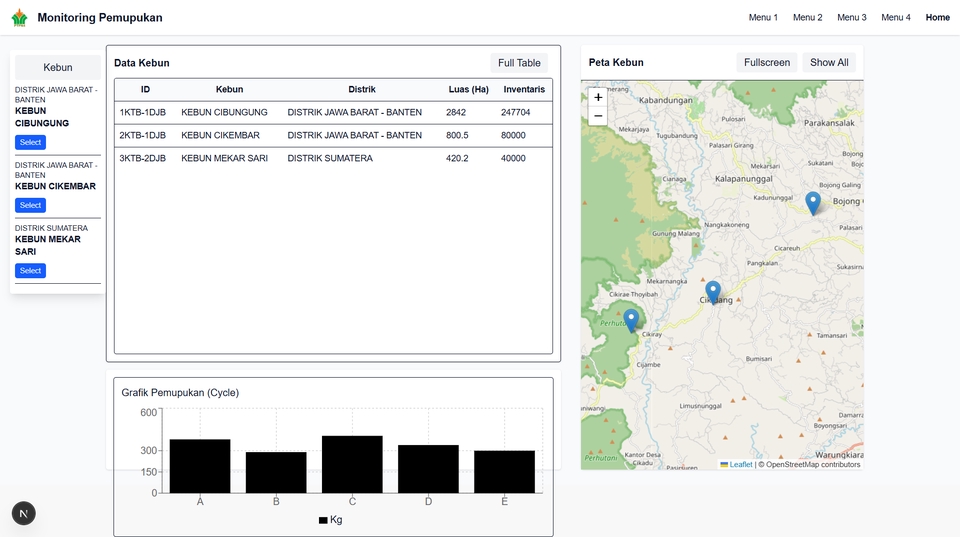The image size is (960, 537).
Task: Zoom in on the map
Action: [x=598, y=97]
